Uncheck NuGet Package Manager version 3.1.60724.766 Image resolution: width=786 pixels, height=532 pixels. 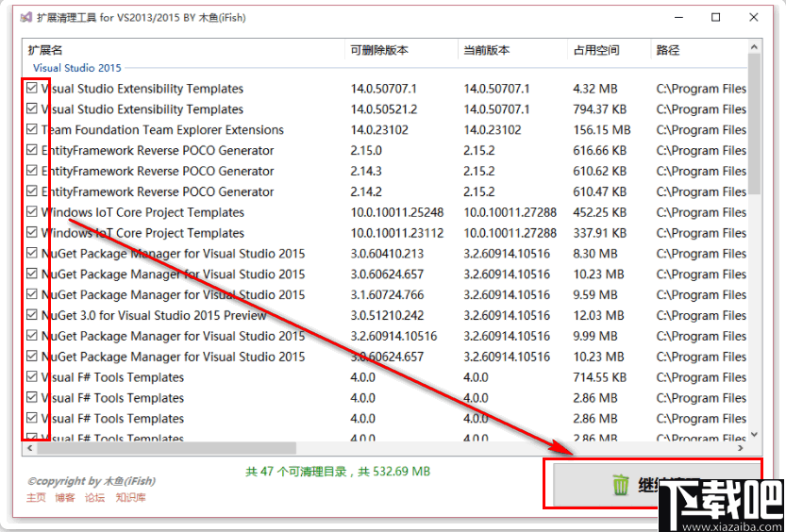(32, 294)
